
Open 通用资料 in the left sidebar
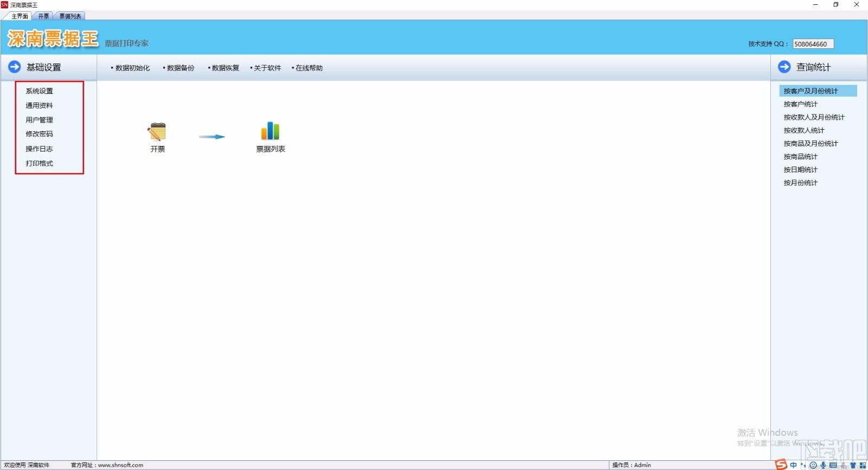click(39, 105)
